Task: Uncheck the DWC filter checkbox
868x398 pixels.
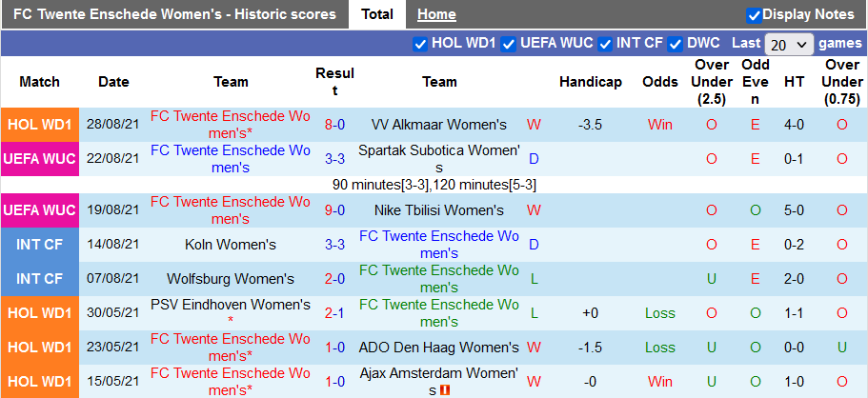Action: 676,44
